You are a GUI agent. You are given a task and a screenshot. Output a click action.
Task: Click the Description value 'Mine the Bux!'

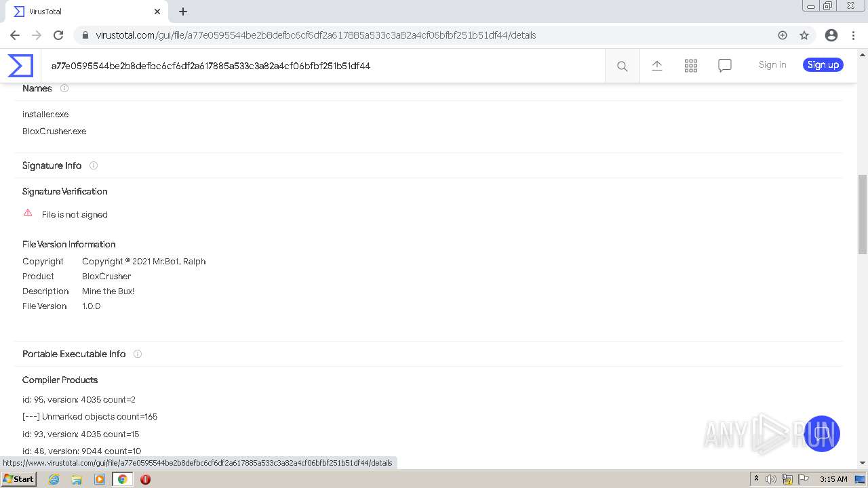(108, 291)
